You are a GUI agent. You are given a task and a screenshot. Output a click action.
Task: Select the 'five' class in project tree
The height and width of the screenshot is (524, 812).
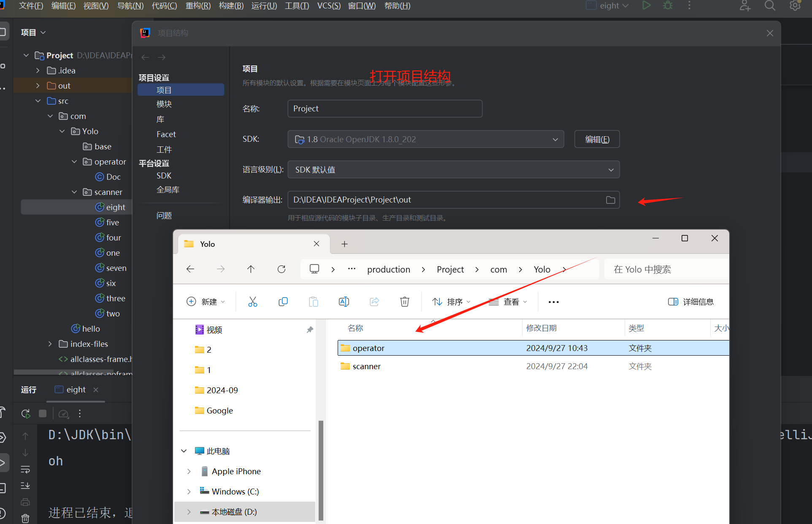[x=112, y=222]
